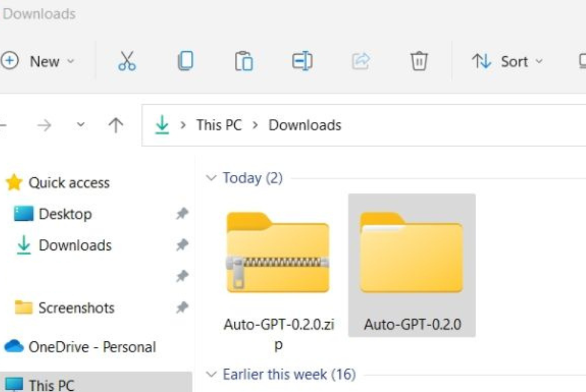
Task: Click the Delete trash can icon
Action: click(419, 61)
